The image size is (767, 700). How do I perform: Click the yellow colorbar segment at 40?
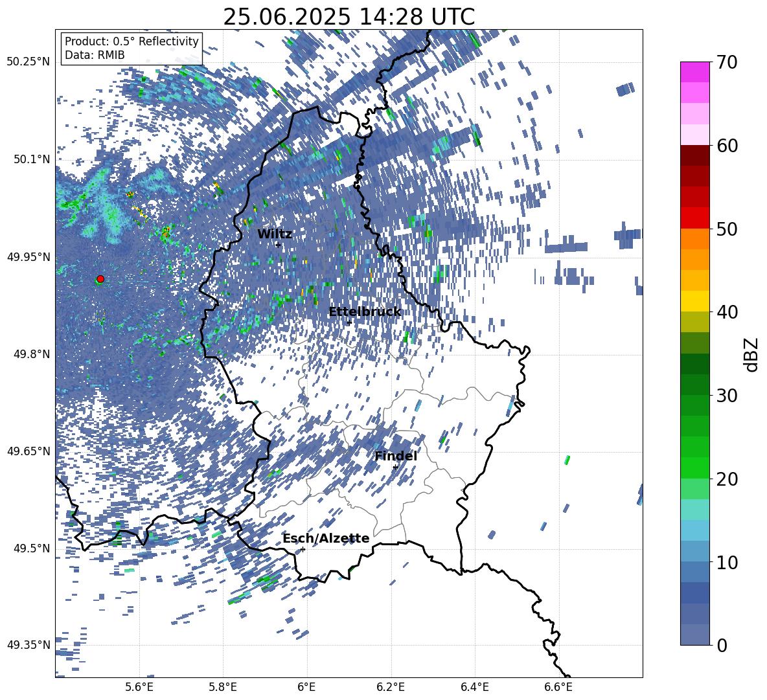pyautogui.click(x=695, y=300)
